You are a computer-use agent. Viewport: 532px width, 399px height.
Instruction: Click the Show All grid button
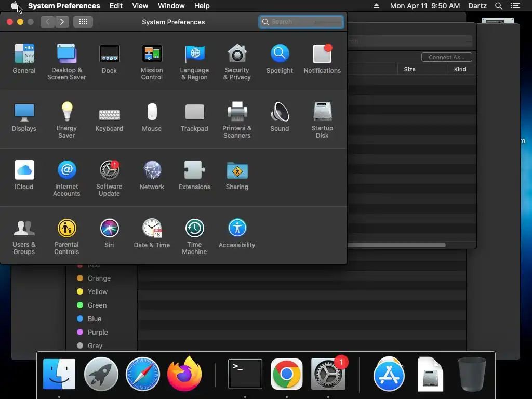(83, 22)
